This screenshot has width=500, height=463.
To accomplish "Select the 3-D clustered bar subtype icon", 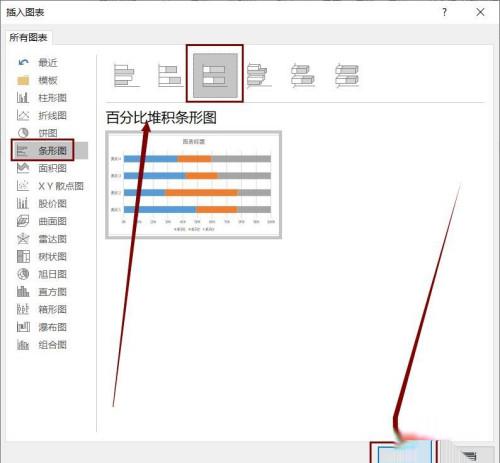I will [x=259, y=76].
